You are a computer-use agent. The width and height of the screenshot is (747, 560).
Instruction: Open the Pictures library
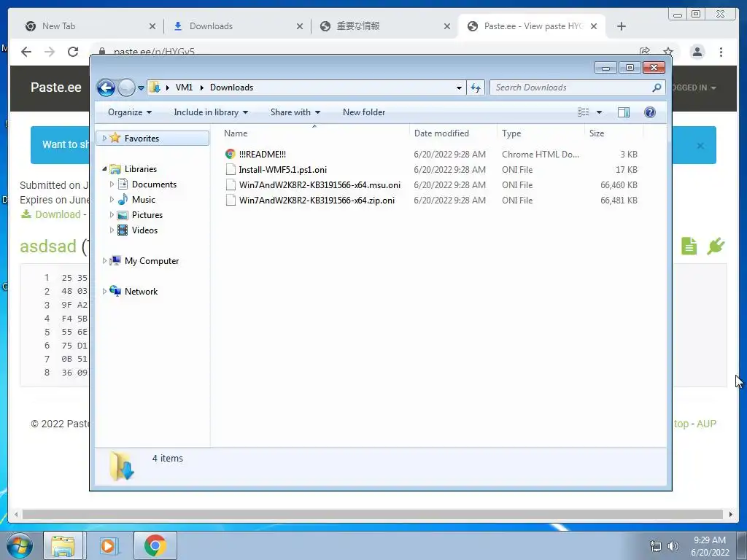click(147, 215)
